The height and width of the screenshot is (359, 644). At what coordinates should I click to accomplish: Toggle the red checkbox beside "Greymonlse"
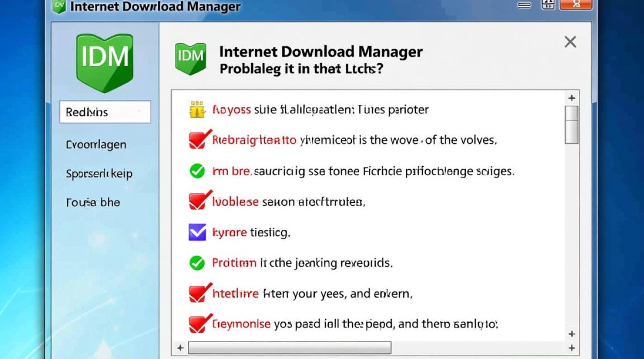click(x=198, y=324)
